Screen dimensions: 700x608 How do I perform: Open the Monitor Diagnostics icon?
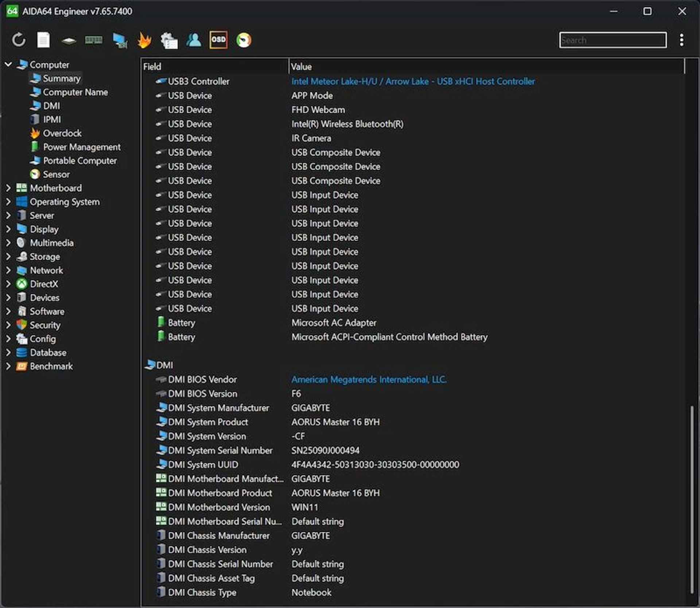tap(120, 40)
